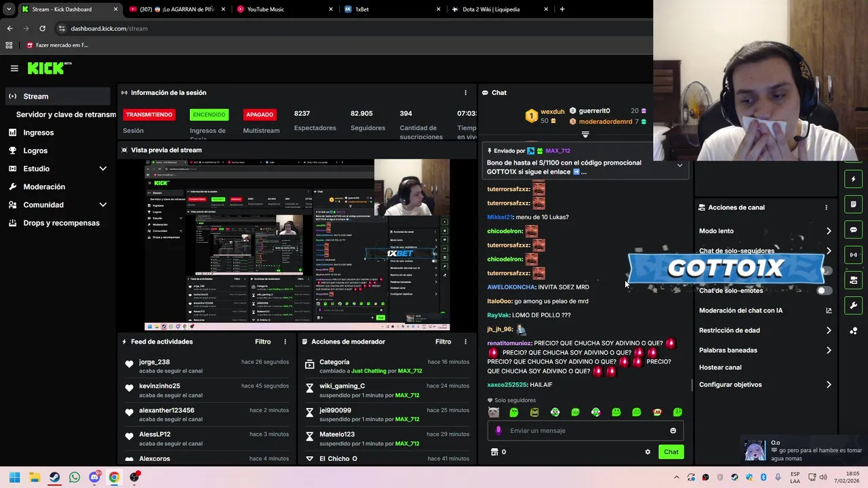Reload the browser page
This screenshot has width=868, height=488.
(42, 28)
